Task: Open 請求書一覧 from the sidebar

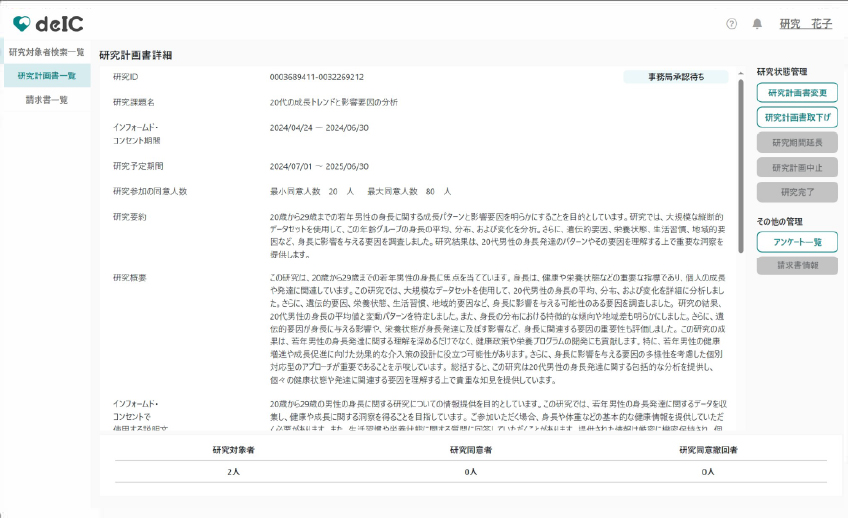Action: 47,99
